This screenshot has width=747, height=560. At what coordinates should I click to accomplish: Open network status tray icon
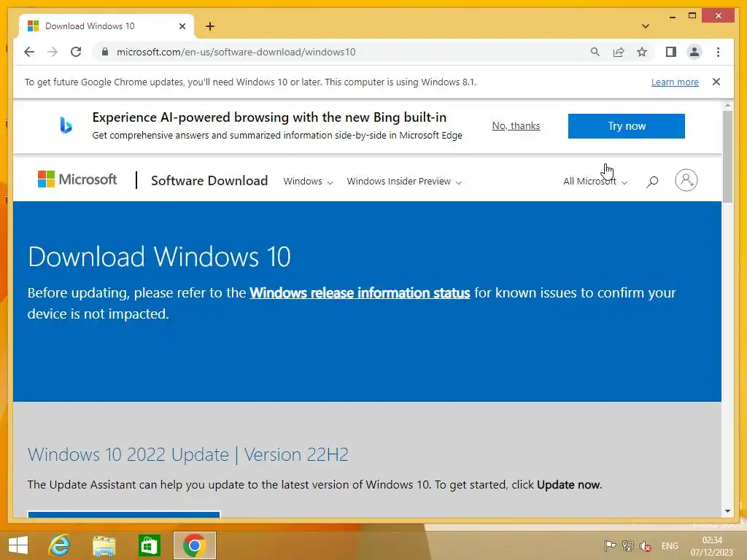tap(628, 545)
